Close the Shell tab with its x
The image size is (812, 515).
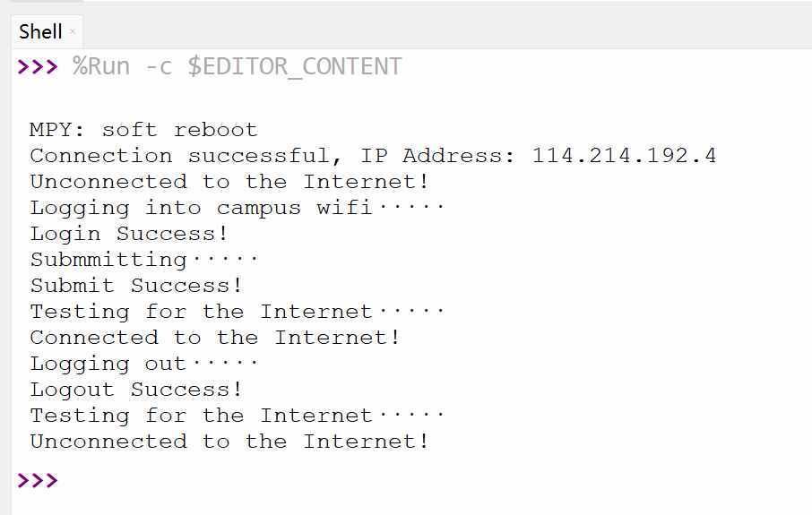point(73,31)
